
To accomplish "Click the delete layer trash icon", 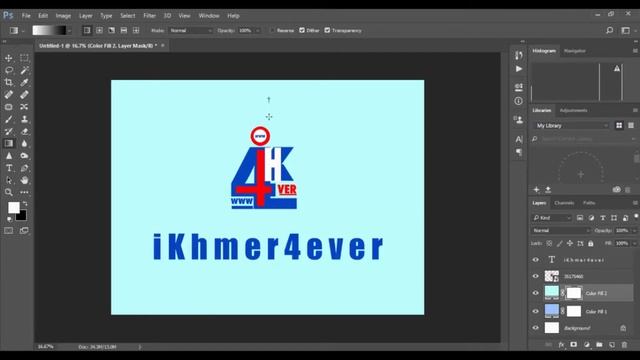I will 624,345.
